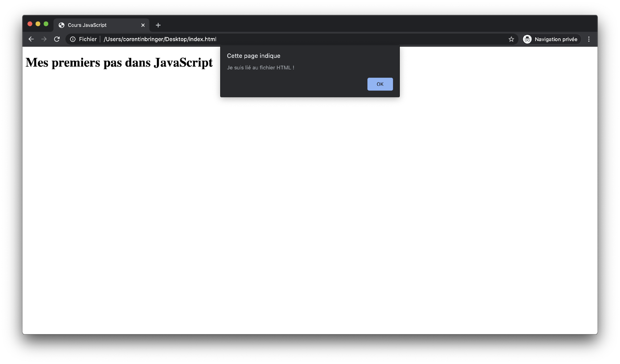Minimize window with the yellow button
The height and width of the screenshot is (364, 620).
click(38, 24)
